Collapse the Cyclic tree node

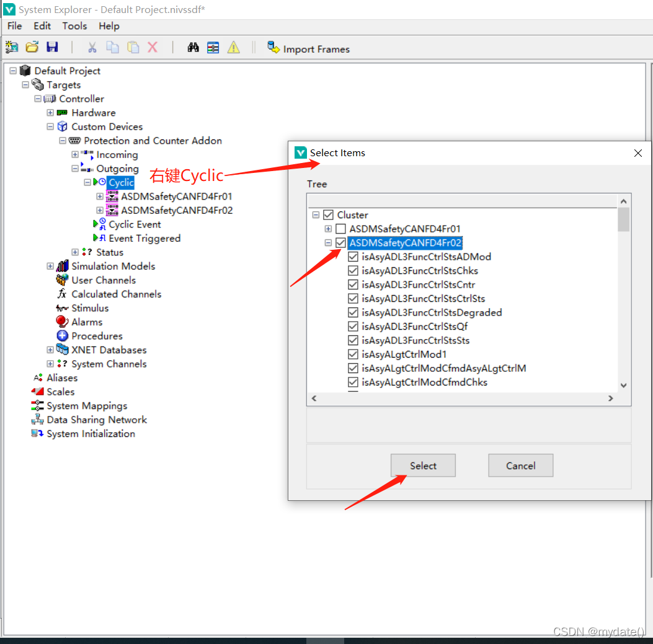tap(87, 182)
